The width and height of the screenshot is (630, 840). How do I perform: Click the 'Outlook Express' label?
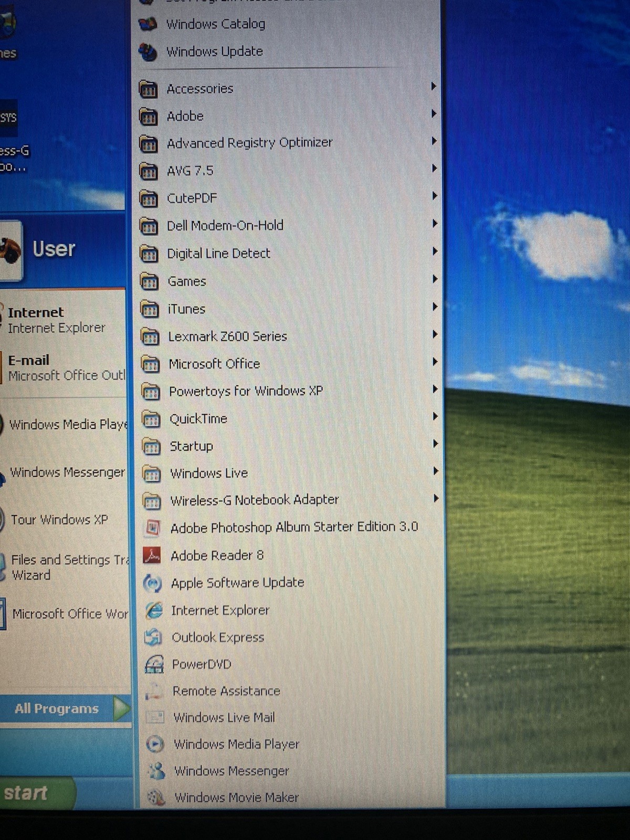click(x=218, y=637)
